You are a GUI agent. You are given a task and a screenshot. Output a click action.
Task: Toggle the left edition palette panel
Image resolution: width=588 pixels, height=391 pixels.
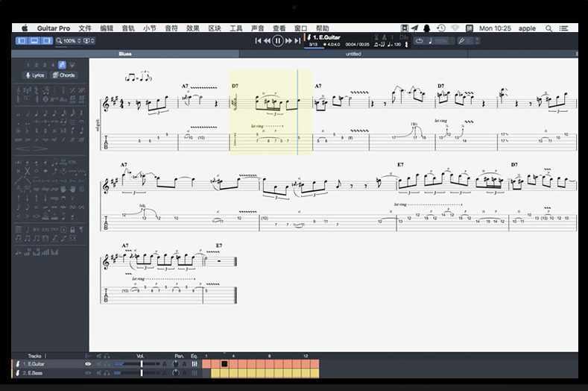point(22,40)
